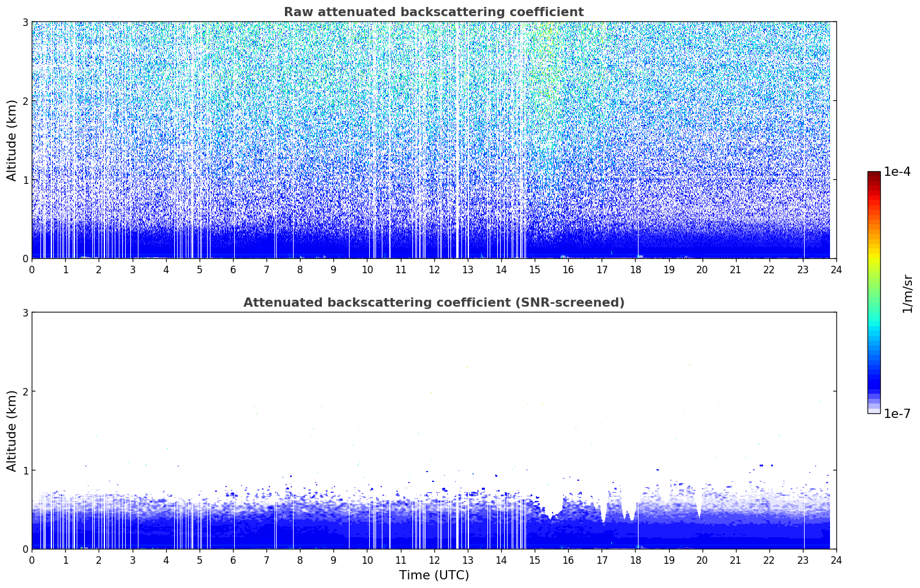Screen dimensions: 920x588
Task: Click altitude tick "2" beside the raw plot
Action: pyautogui.click(x=25, y=101)
